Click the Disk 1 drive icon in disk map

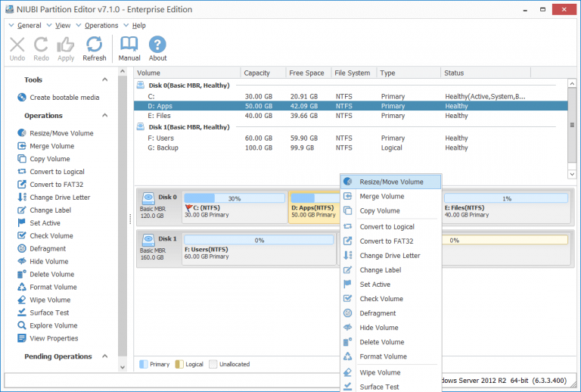point(148,239)
